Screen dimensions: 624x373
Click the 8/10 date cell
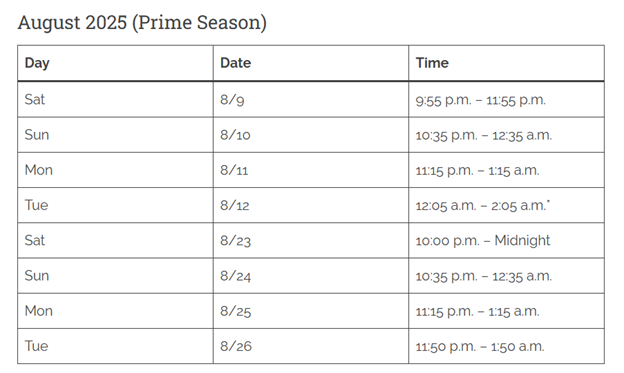point(311,135)
